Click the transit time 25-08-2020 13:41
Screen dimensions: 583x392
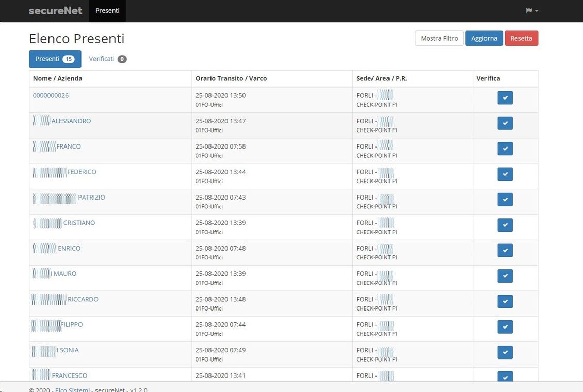coord(220,375)
